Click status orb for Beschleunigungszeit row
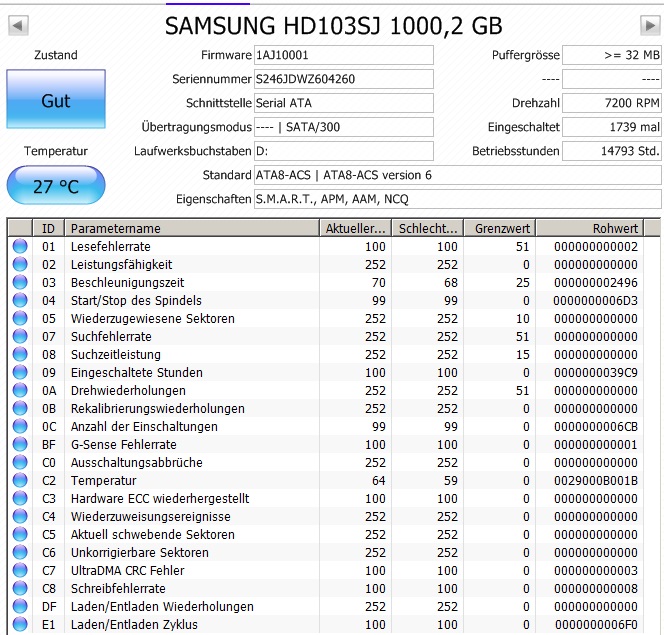The image size is (664, 635). point(20,282)
